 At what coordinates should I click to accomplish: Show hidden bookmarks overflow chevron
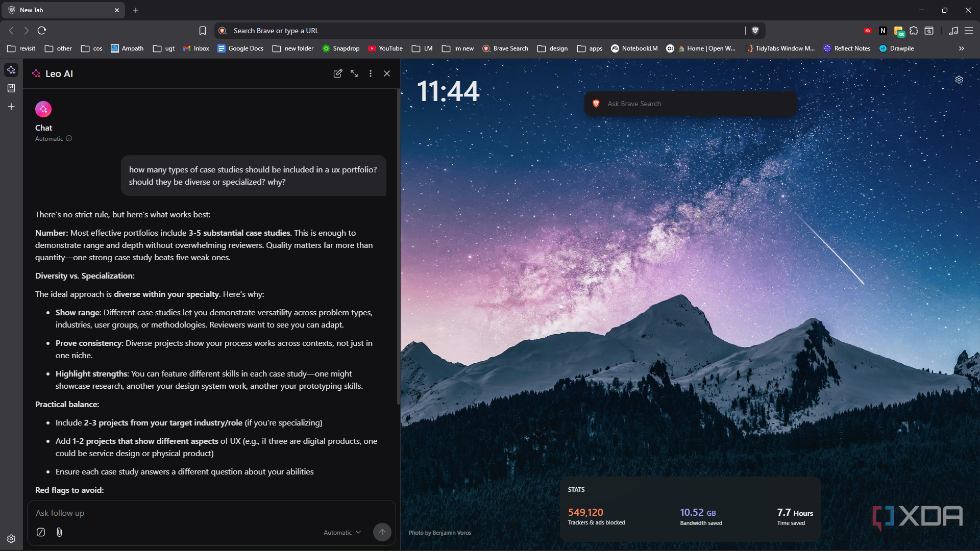point(962,48)
